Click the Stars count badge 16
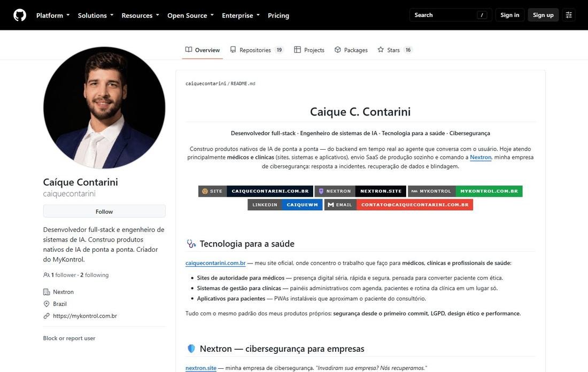The width and height of the screenshot is (588, 372). tap(408, 50)
